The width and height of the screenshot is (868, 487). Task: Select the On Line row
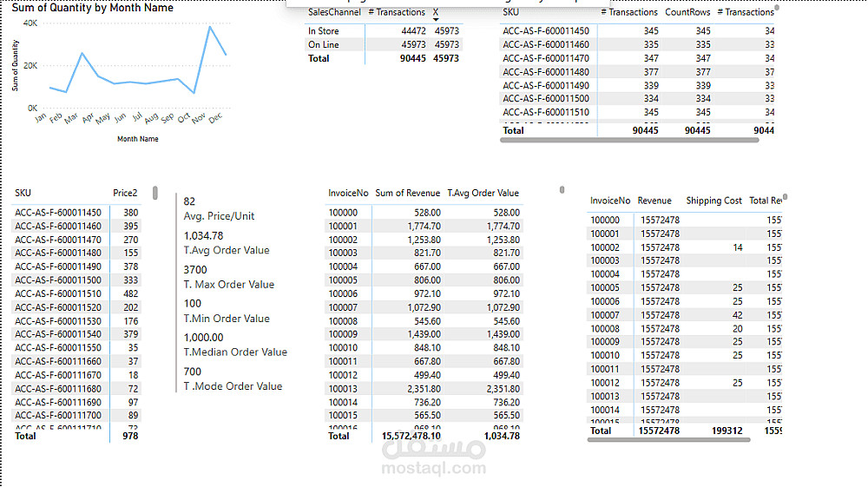[x=384, y=45]
